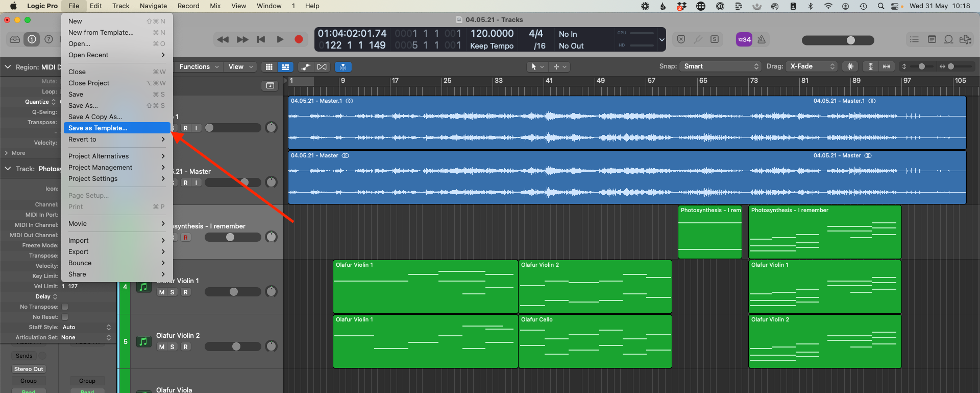Open Quick Help question mark icon

(48, 39)
